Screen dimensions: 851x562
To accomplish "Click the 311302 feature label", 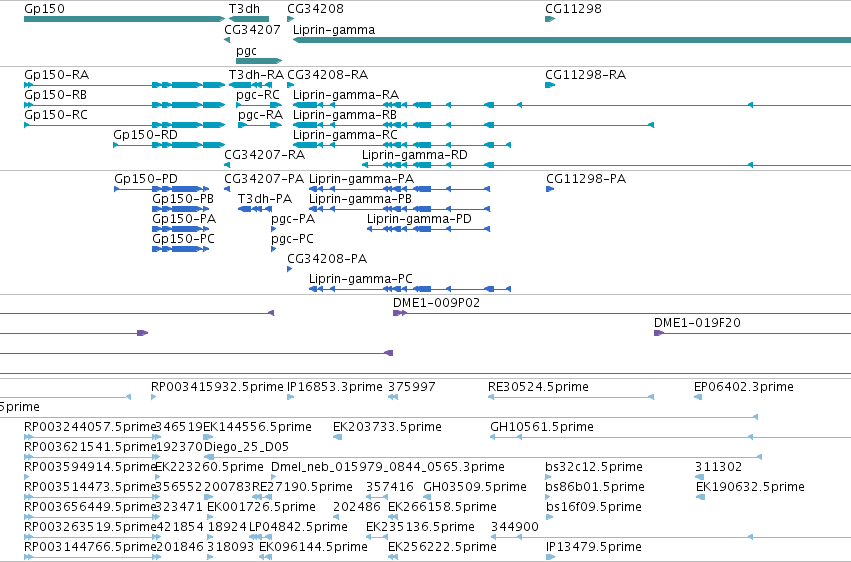I will click(x=718, y=467).
